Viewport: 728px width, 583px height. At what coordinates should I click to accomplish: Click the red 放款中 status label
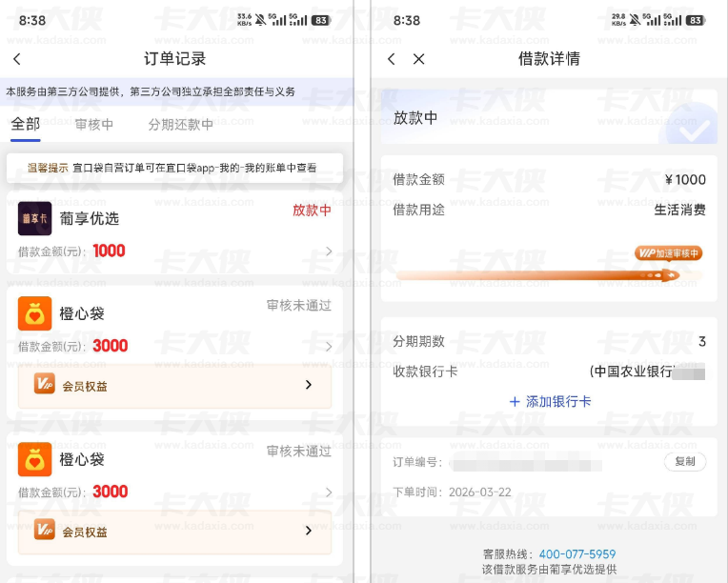point(312,211)
